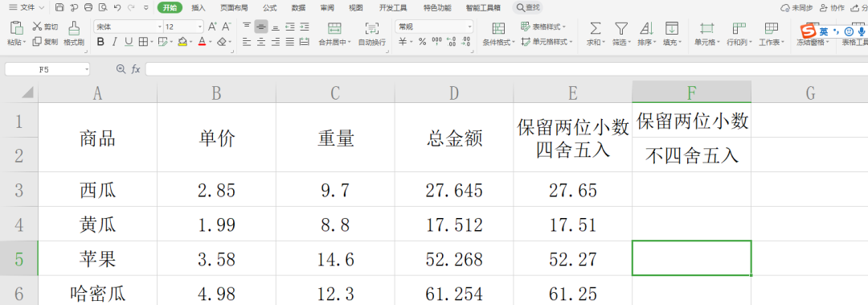This screenshot has height=305, width=868.
Task: Select column F header
Action: click(691, 93)
